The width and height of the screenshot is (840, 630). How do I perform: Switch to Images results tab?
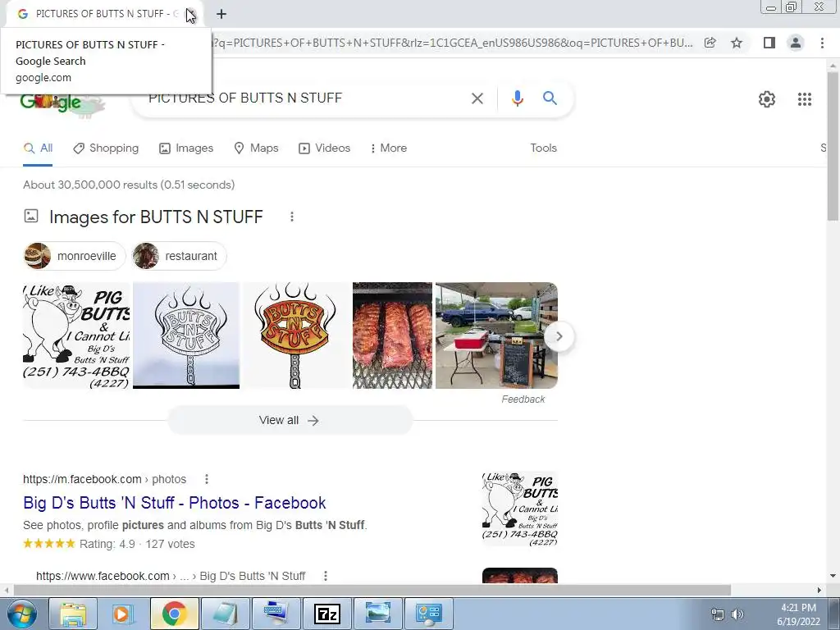(x=186, y=148)
